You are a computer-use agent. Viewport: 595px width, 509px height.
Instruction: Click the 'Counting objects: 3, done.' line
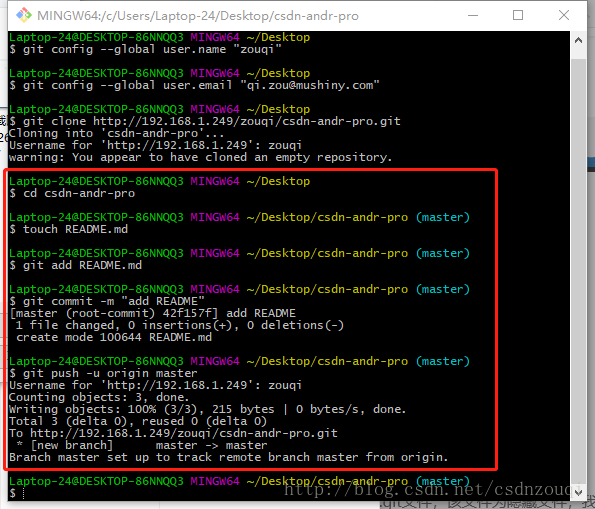click(x=99, y=397)
